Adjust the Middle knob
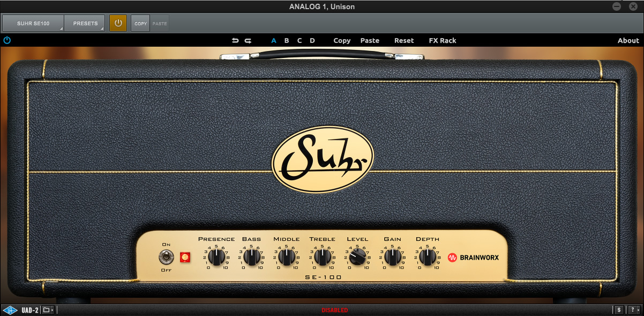The image size is (644, 316). click(287, 258)
